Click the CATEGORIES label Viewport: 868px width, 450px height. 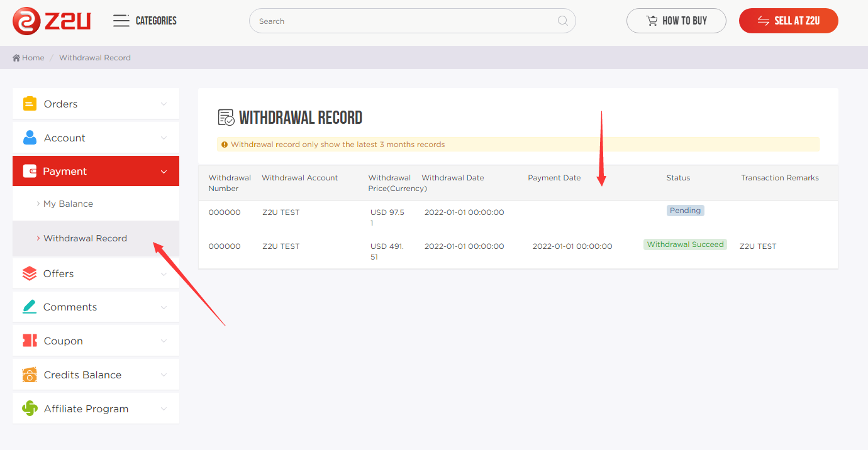coord(156,21)
